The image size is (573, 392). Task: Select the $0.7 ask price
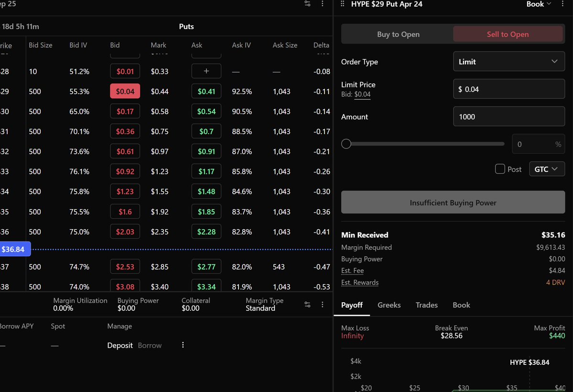[206, 131]
